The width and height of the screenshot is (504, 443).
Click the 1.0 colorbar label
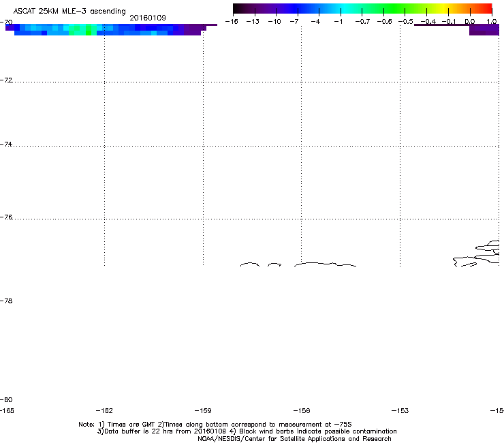point(492,22)
